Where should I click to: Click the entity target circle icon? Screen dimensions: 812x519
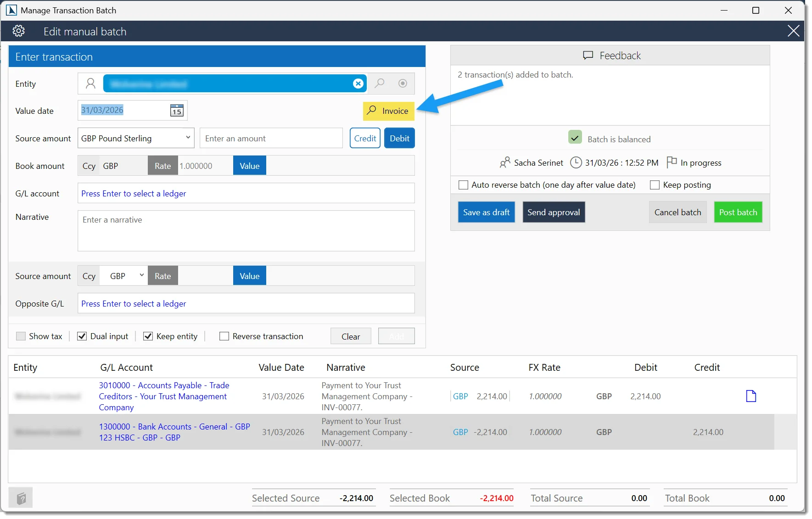(403, 84)
